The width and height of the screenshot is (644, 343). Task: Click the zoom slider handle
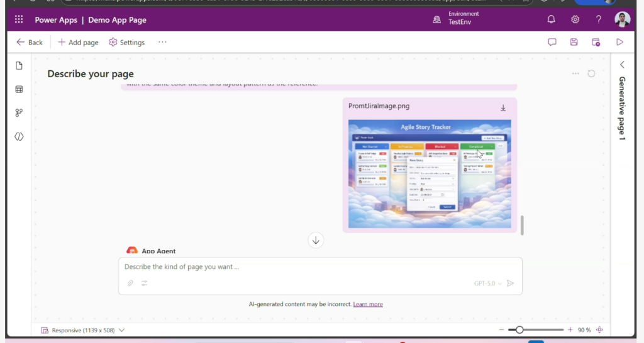[x=519, y=329]
